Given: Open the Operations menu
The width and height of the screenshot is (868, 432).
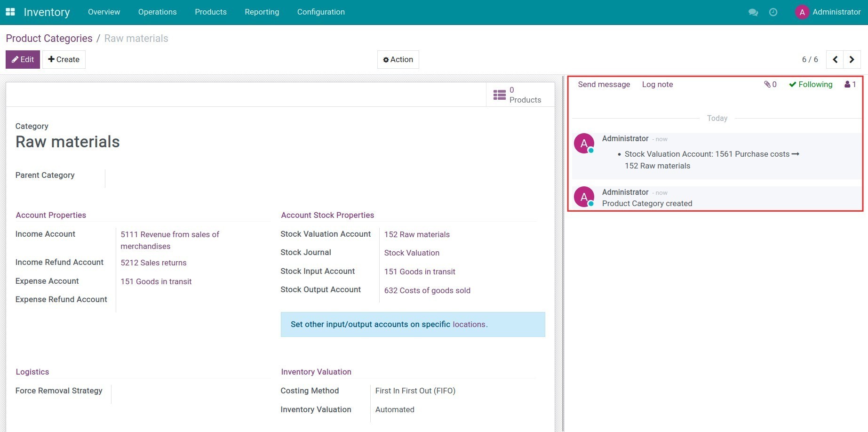Looking at the screenshot, I should coord(157,12).
